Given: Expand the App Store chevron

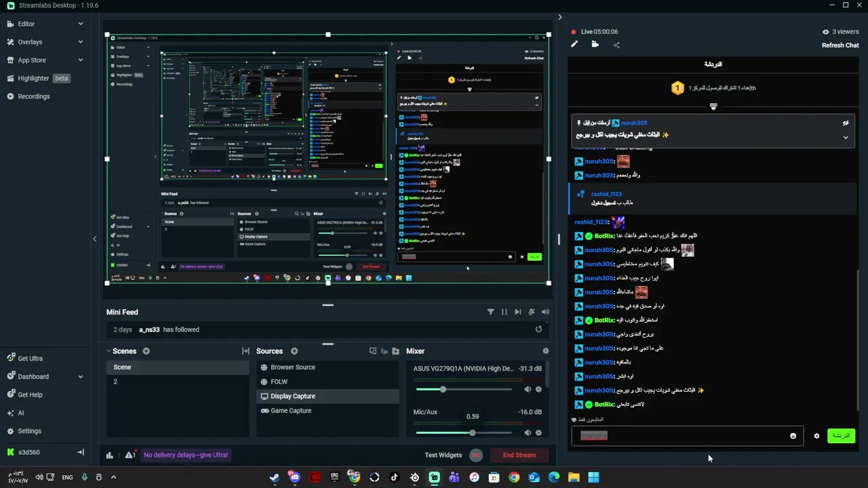Looking at the screenshot, I should click(80, 60).
